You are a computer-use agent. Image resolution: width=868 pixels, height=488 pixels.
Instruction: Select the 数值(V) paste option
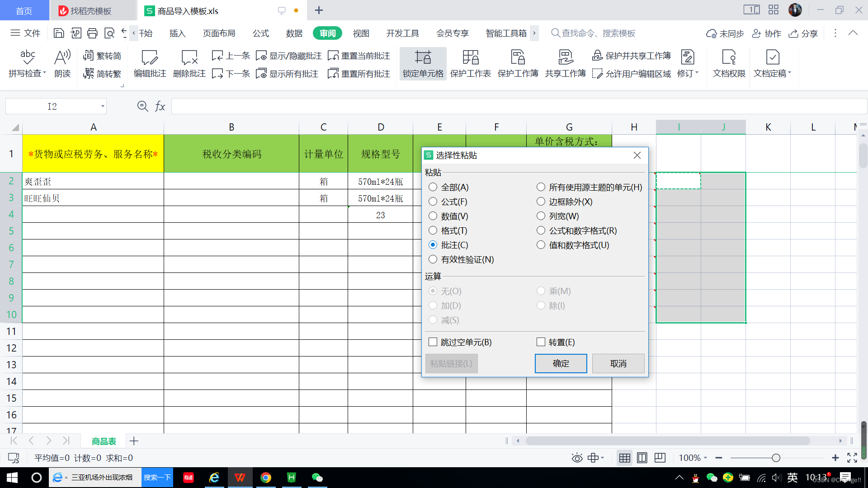(433, 216)
